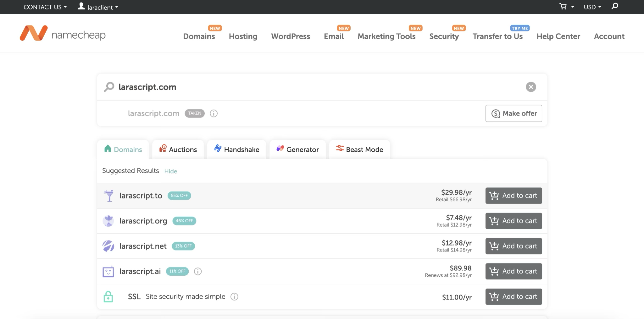This screenshot has width=644, height=319.
Task: Click the Make offer button
Action: coord(514,113)
